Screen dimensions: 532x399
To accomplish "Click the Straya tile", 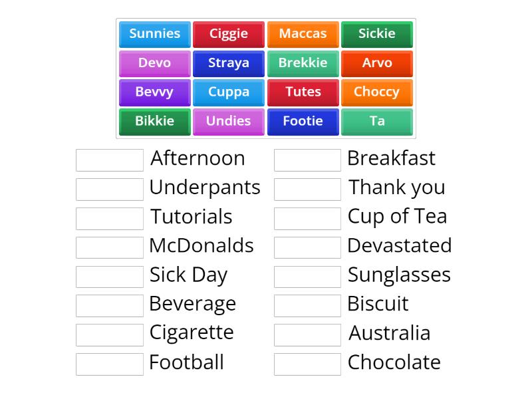I will (x=229, y=63).
